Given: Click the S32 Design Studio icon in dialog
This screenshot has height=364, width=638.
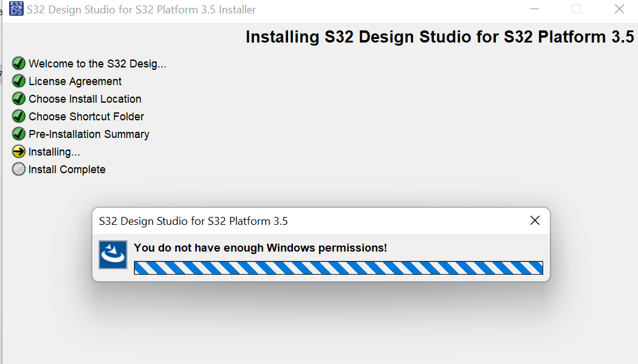Looking at the screenshot, I should click(112, 255).
